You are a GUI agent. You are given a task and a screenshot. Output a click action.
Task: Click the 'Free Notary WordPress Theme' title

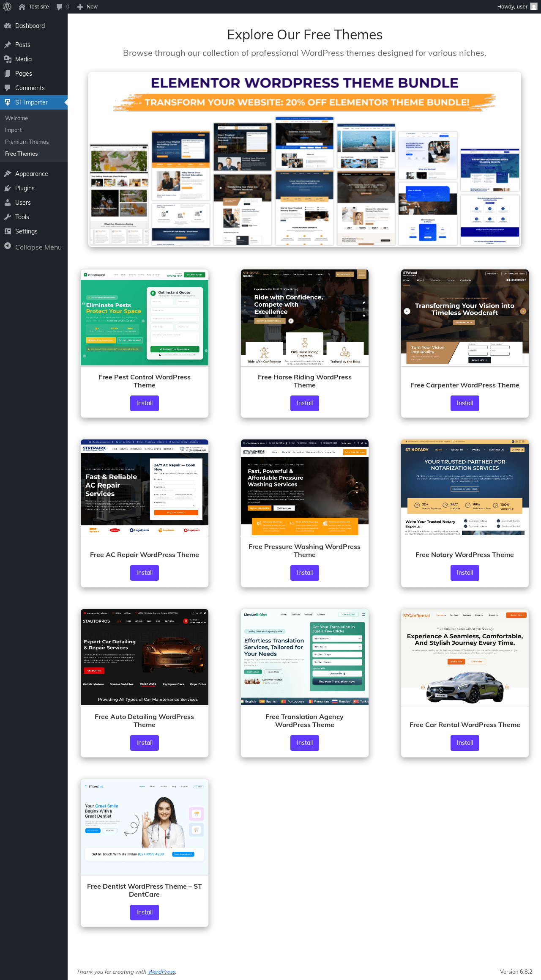(465, 555)
